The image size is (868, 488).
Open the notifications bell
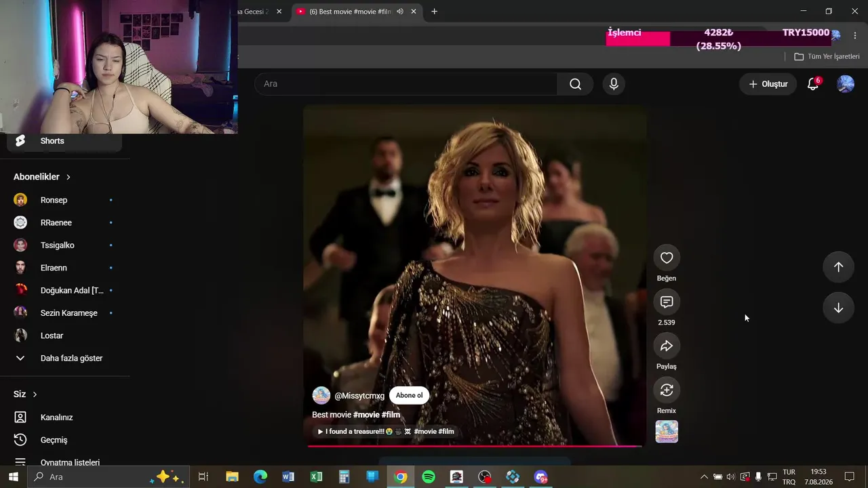coord(812,84)
